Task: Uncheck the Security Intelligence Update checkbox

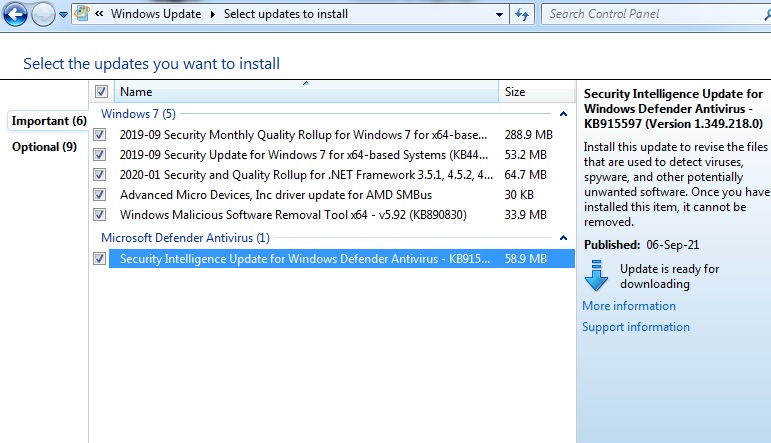Action: click(x=100, y=259)
